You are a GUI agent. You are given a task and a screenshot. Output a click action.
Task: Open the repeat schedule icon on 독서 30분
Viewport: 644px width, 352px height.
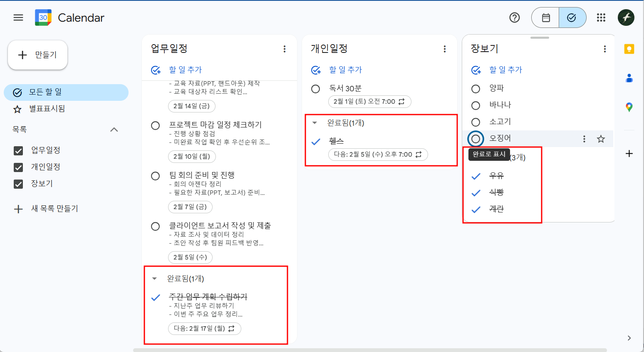402,101
